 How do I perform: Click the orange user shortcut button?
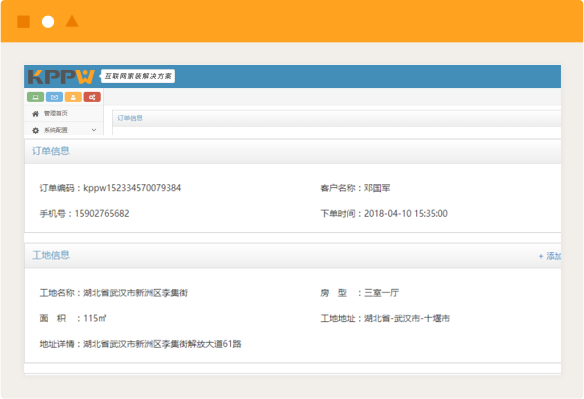[x=73, y=97]
